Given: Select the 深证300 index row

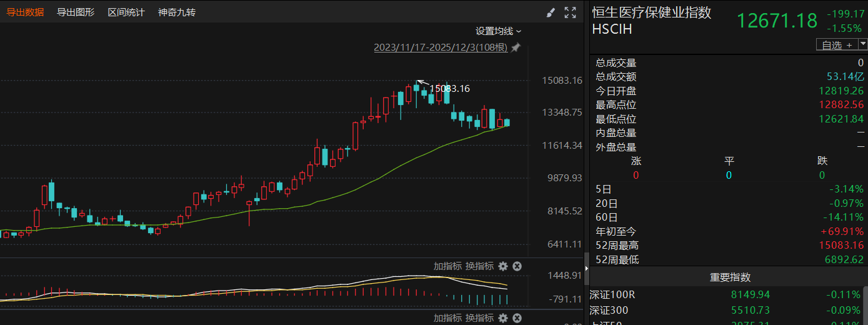Looking at the screenshot, I should click(x=726, y=310).
